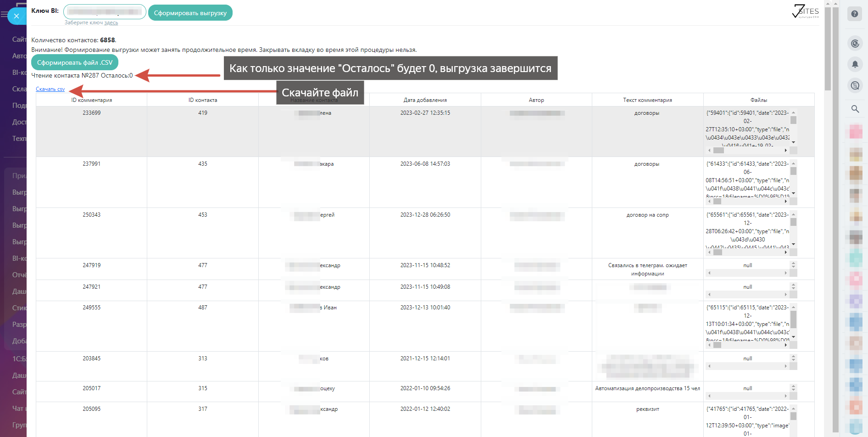Image resolution: width=868 pixels, height=437 pixels.
Task: Focus the 'Ключ BI' input field
Action: click(105, 12)
